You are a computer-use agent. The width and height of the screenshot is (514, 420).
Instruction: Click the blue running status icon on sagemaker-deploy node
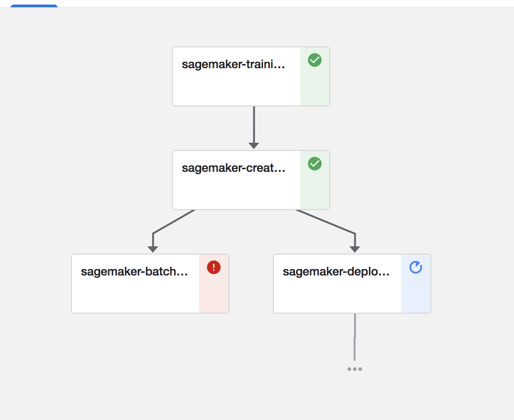click(416, 268)
